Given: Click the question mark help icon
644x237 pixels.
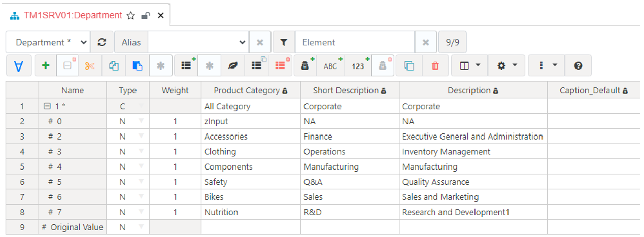Looking at the screenshot, I should pyautogui.click(x=578, y=66).
